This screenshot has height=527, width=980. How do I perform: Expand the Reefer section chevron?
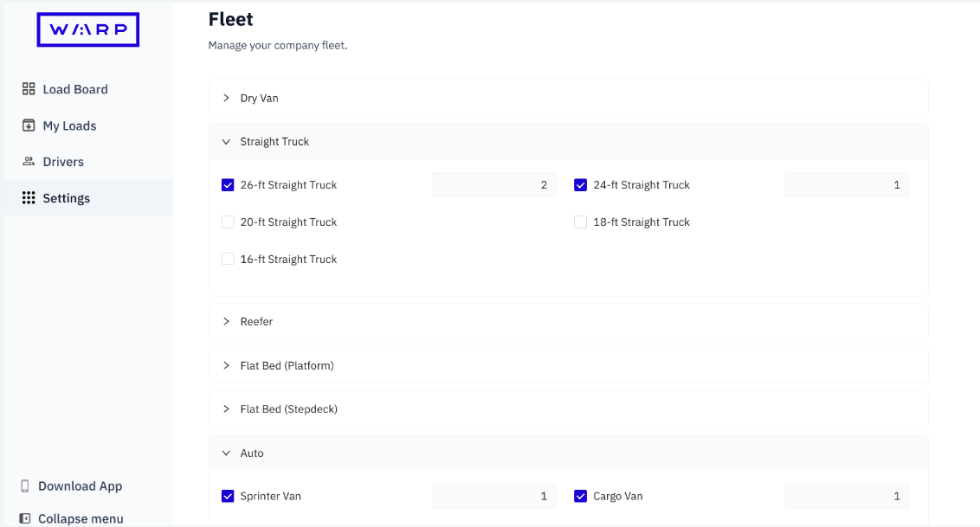click(x=226, y=322)
